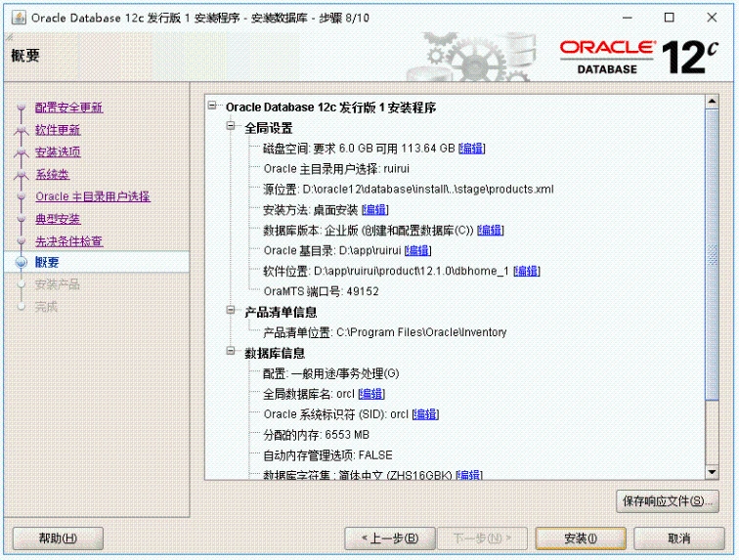739x560 pixels.
Task: Click the scrollbar down arrow
Action: [x=713, y=472]
